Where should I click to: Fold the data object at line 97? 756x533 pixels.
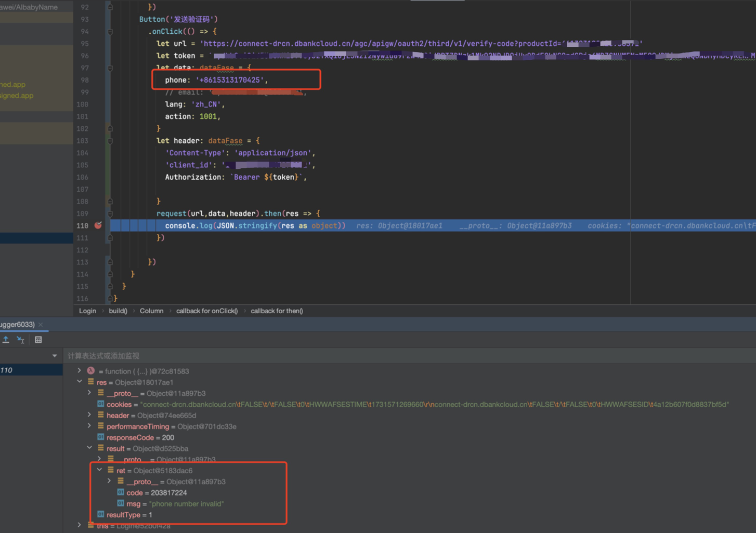pyautogui.click(x=110, y=68)
